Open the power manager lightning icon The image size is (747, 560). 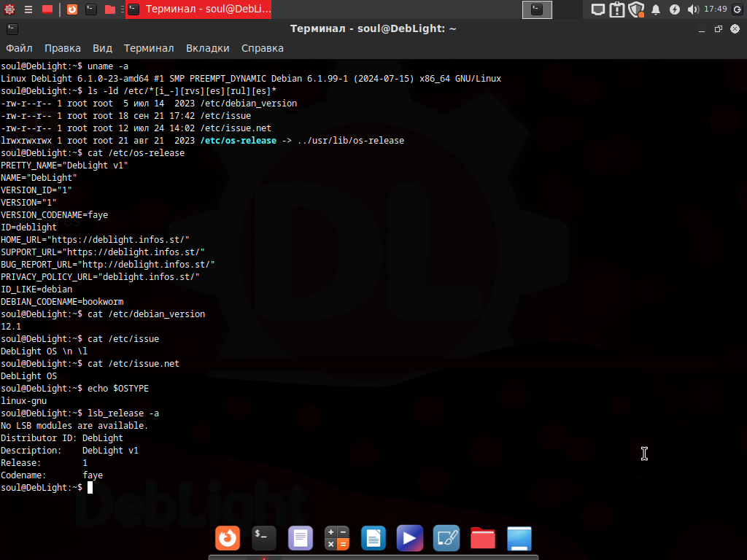[675, 9]
